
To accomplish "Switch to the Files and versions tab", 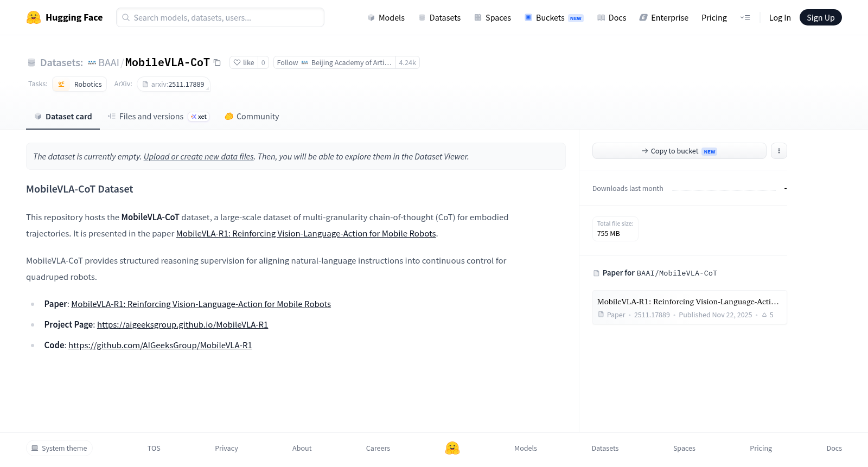I will 158,116.
